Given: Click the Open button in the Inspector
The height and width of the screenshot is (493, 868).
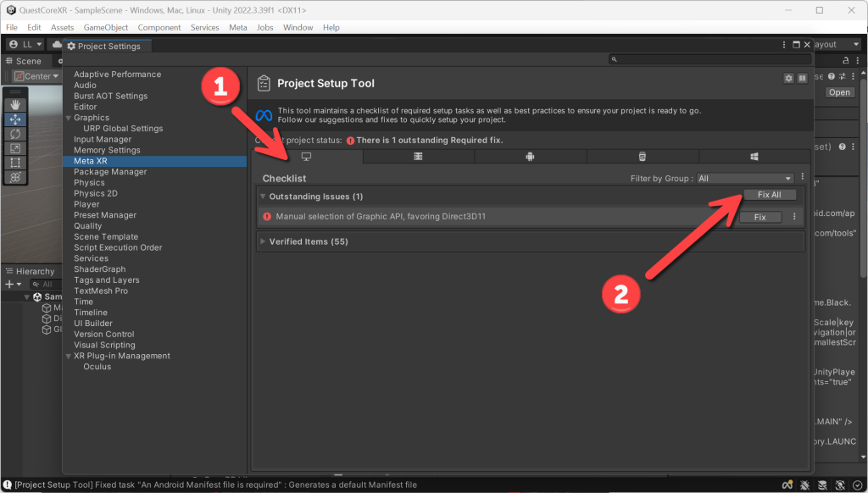Looking at the screenshot, I should coord(839,92).
